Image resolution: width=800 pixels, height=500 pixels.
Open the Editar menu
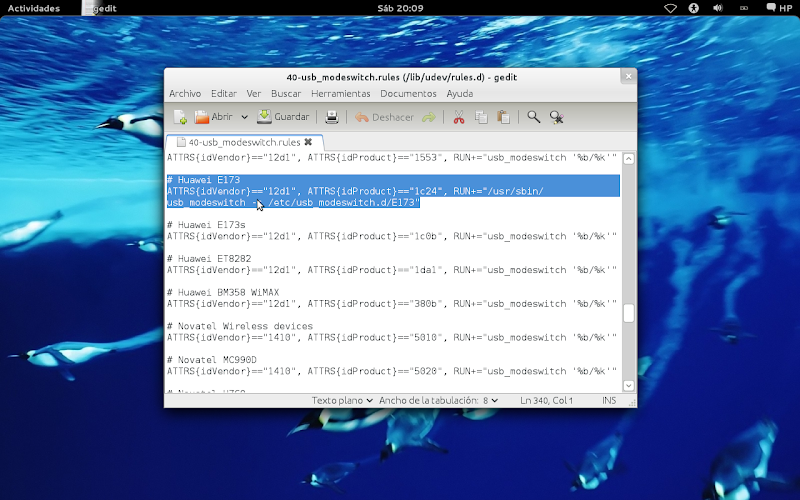(223, 94)
